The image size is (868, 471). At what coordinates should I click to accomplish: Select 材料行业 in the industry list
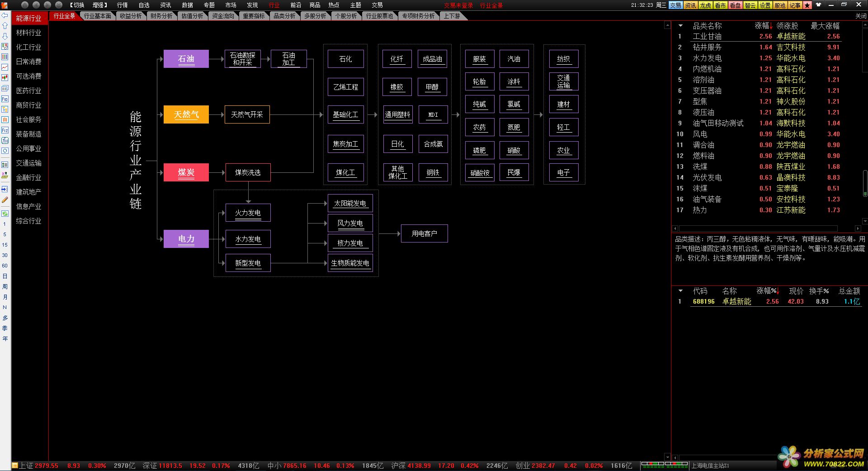29,33
